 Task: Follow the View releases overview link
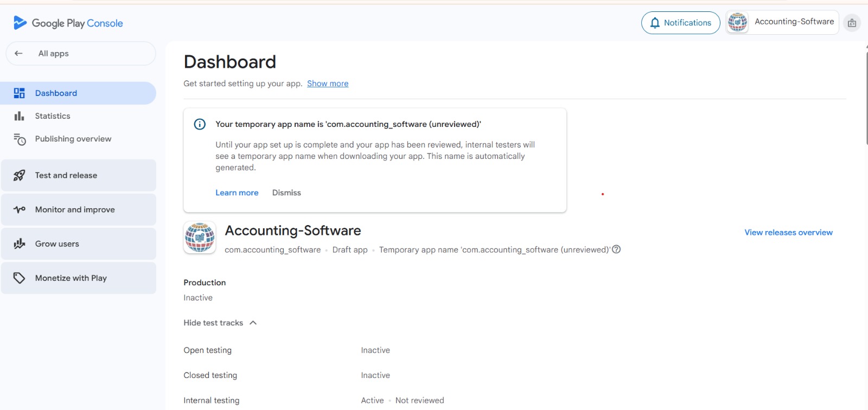click(x=788, y=232)
